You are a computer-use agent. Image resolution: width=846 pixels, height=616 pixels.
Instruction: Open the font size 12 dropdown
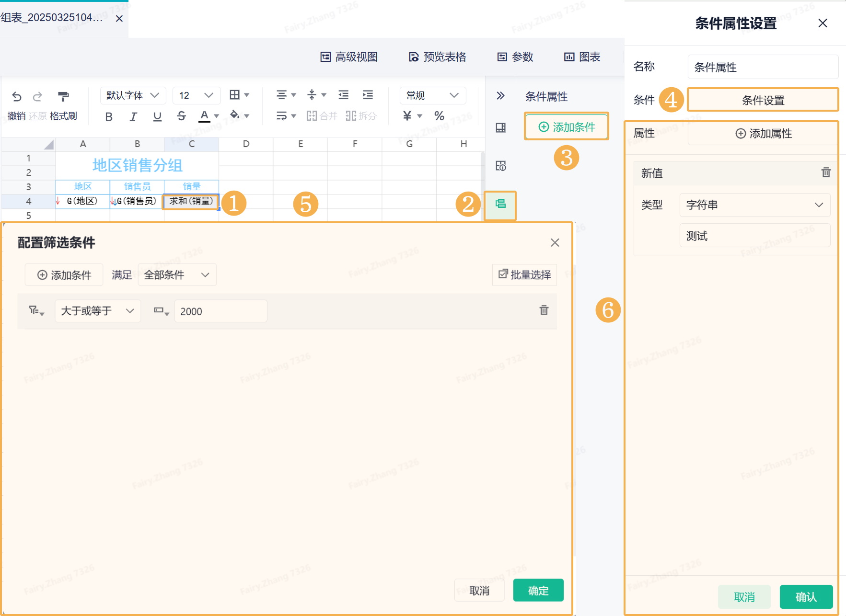197,95
